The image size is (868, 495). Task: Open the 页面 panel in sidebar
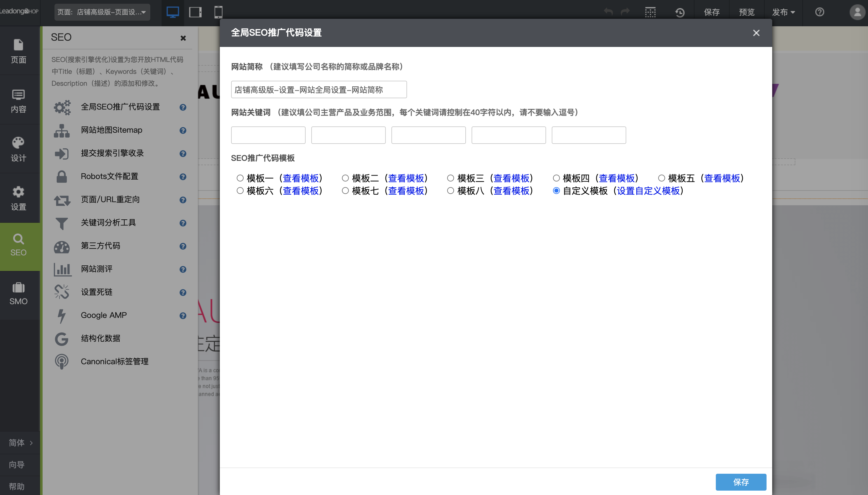(x=19, y=51)
